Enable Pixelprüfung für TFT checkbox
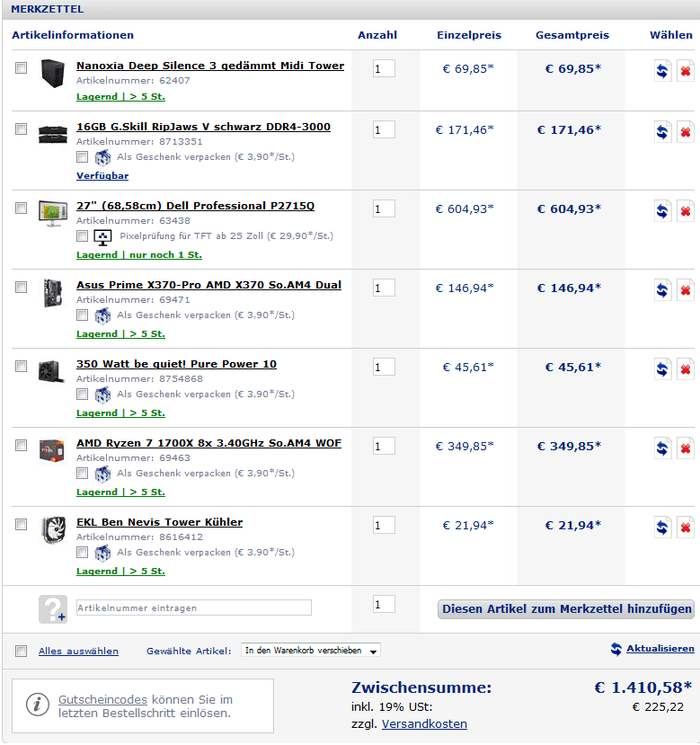The height and width of the screenshot is (745, 700). (x=82, y=235)
